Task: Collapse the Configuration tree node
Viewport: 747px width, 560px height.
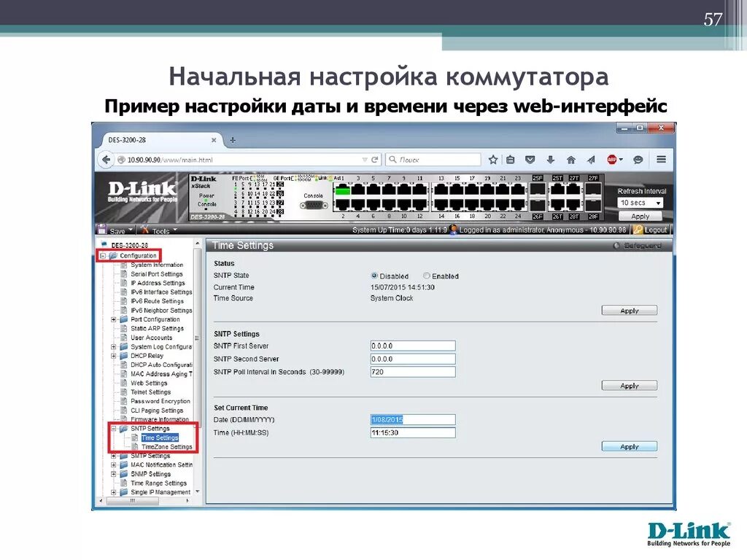Action: click(x=102, y=256)
